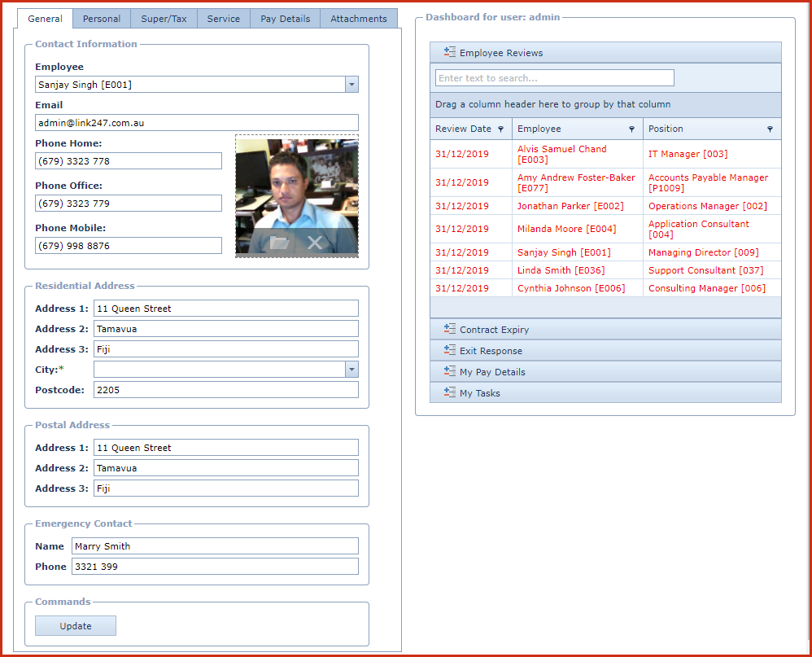Image resolution: width=812 pixels, height=657 pixels.
Task: Click the Exit Response panel icon
Action: click(449, 350)
